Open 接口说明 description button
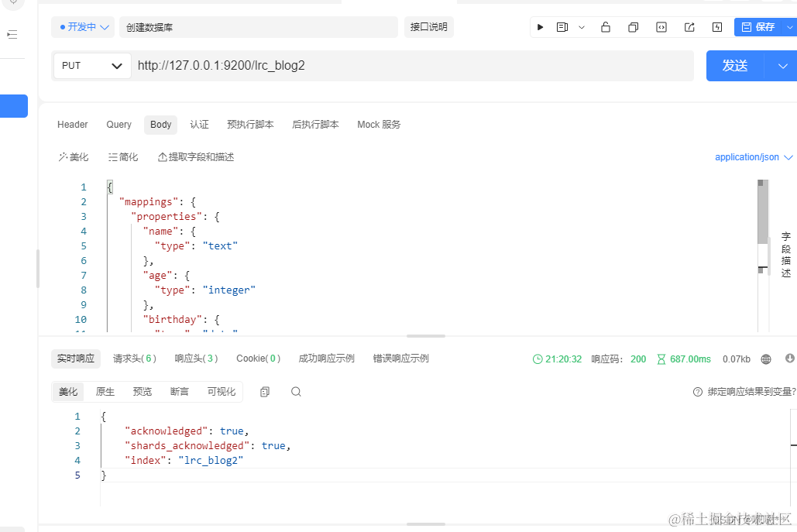This screenshot has height=532, width=797. click(x=429, y=27)
